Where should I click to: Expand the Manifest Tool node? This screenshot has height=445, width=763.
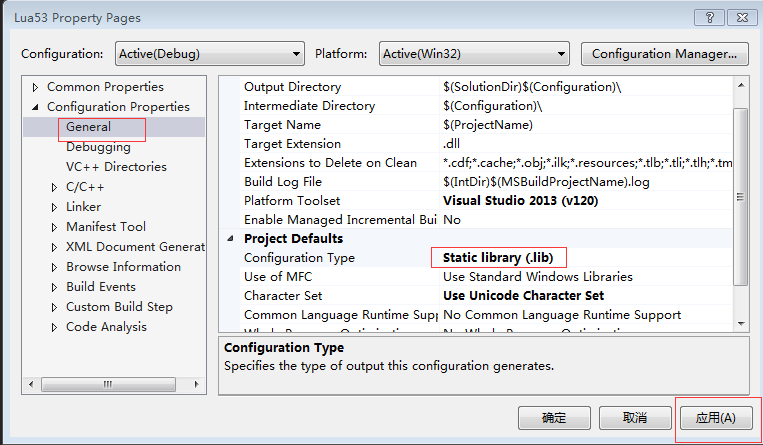click(55, 227)
